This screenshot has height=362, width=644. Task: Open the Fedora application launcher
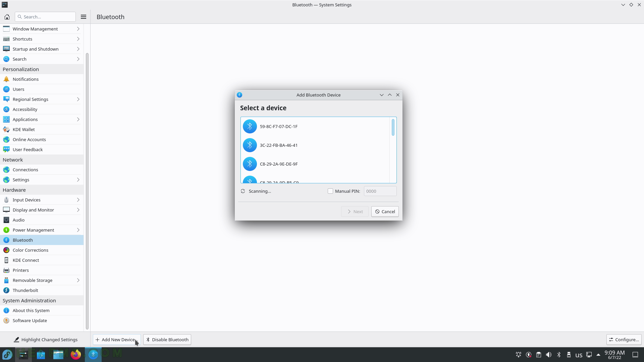pos(7,354)
